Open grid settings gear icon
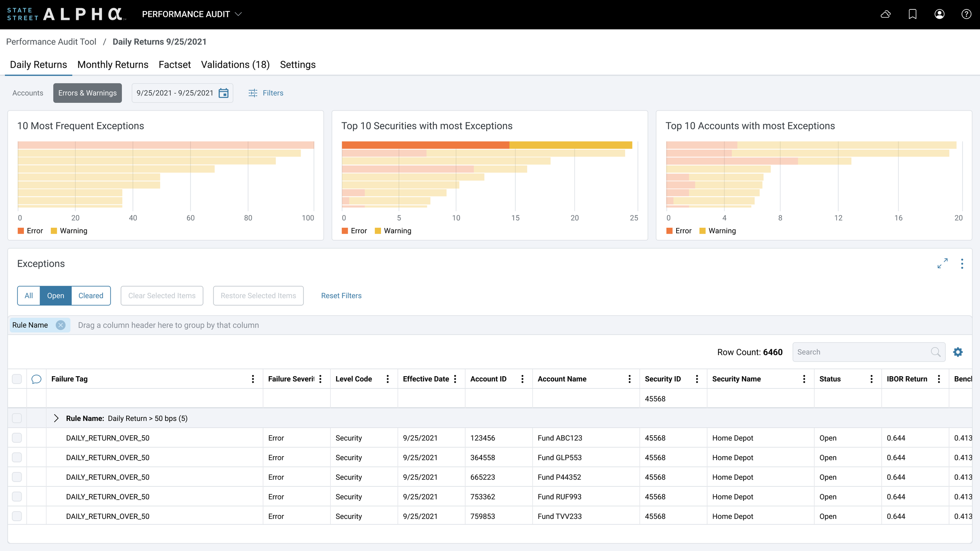Viewport: 980px width, 551px height. 958,352
